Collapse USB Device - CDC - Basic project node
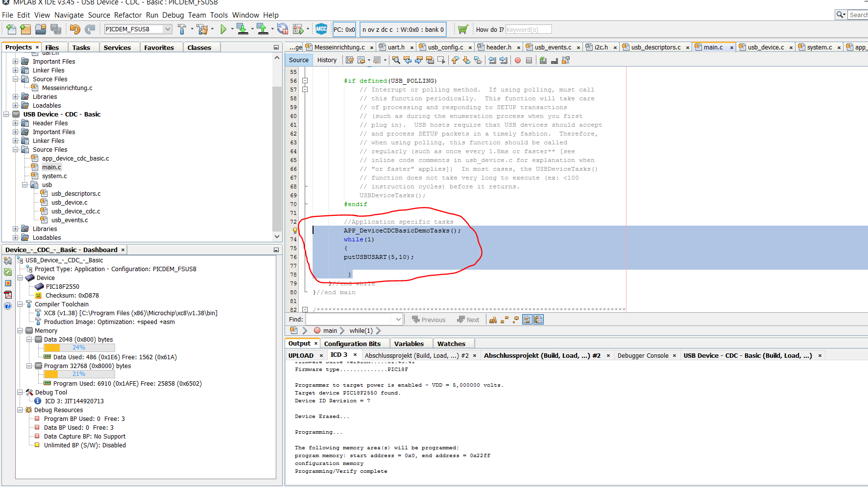 pyautogui.click(x=6, y=115)
